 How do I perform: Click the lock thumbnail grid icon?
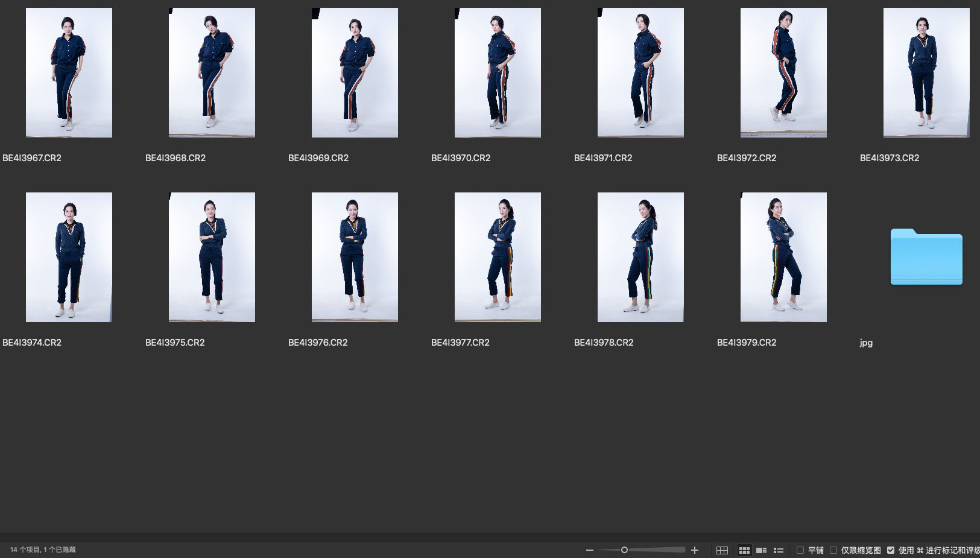pos(722,550)
